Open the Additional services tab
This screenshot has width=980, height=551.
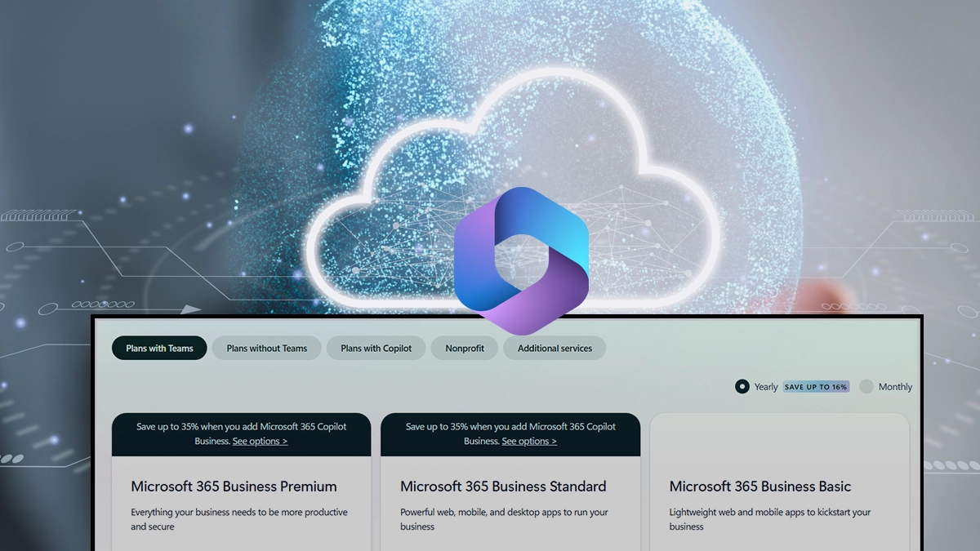[555, 348]
